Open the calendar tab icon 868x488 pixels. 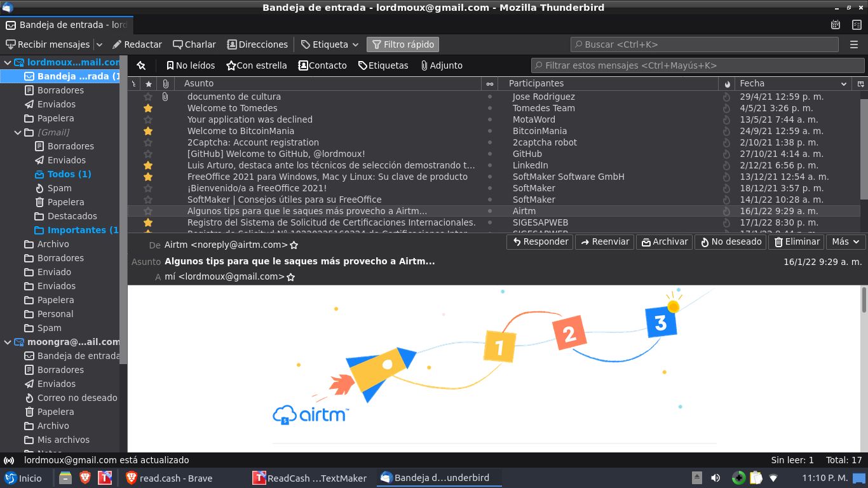pos(836,25)
